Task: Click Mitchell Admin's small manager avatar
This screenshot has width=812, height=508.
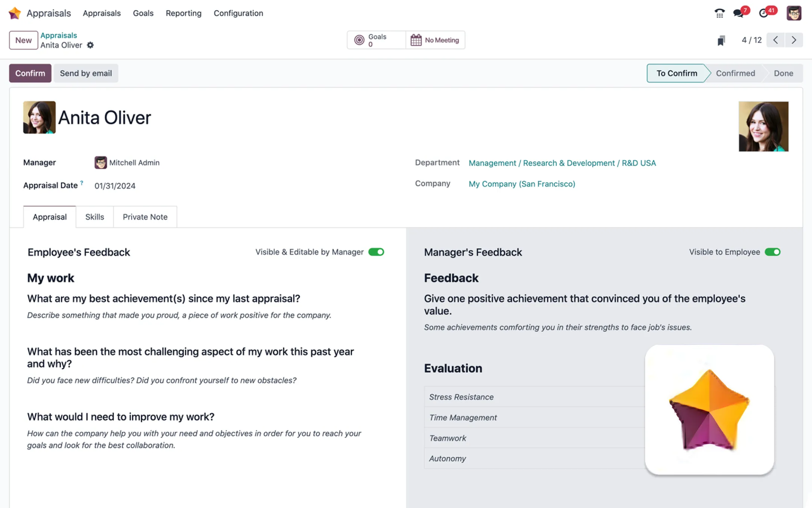Action: coord(101,163)
